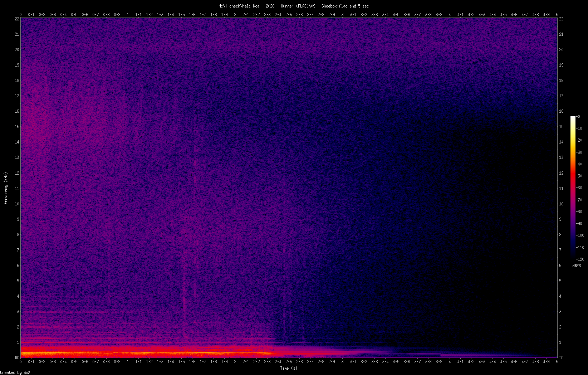
Task: Click the "2·5" second tick on the bottom time axis
Action: 289,362
